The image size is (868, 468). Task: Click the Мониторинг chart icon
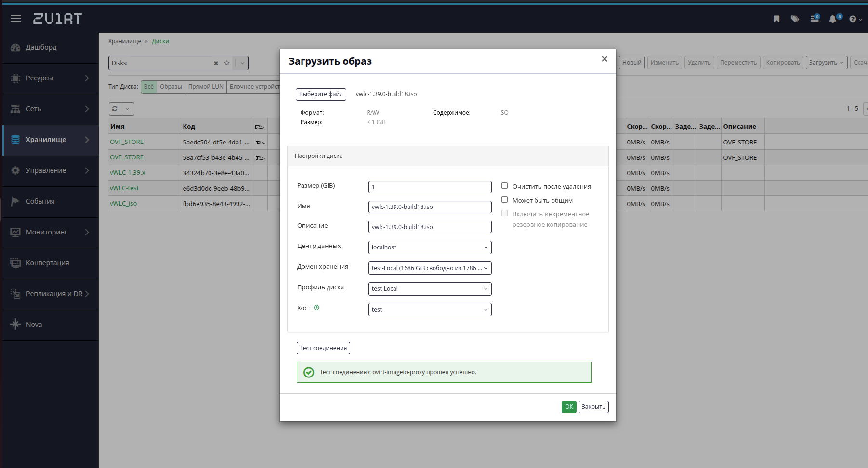coord(15,232)
